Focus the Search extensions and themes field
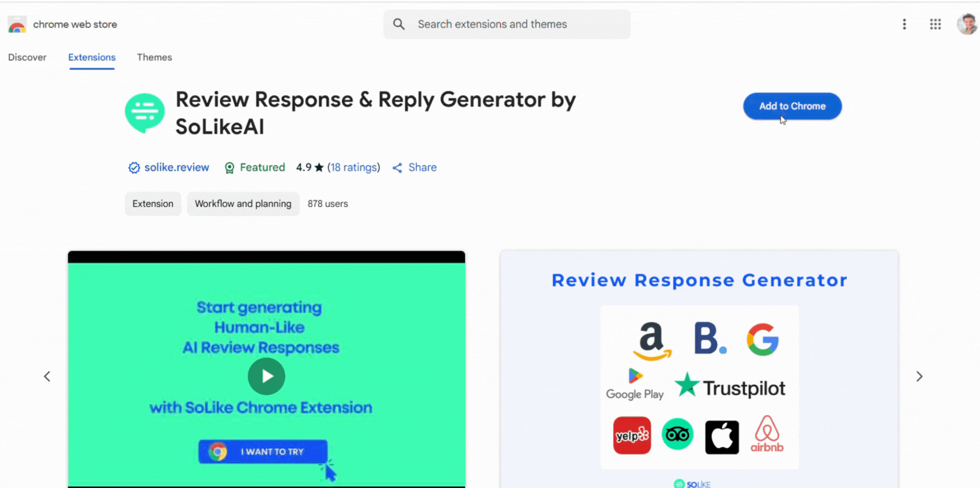Viewport: 980px width, 488px height. [x=506, y=24]
